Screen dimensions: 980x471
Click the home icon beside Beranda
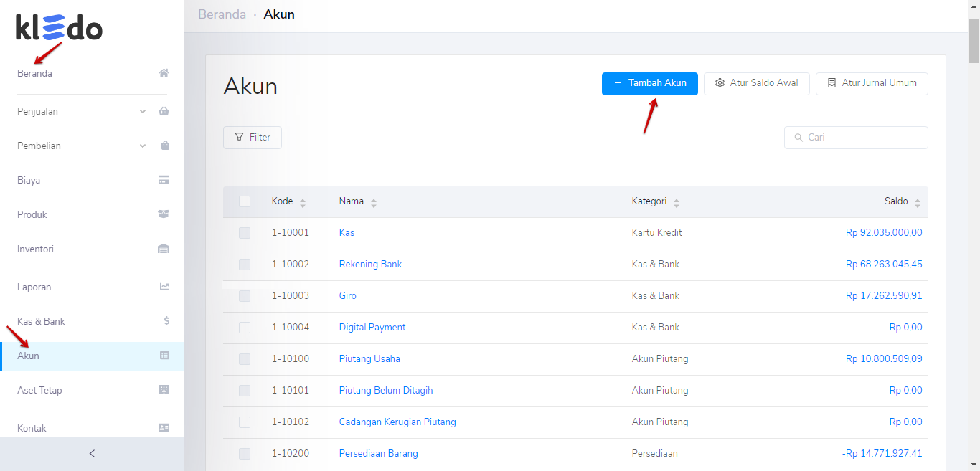pos(164,72)
